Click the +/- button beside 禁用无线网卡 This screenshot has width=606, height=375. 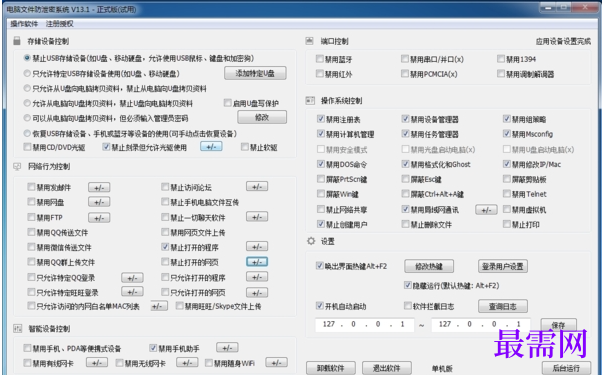[187, 363]
